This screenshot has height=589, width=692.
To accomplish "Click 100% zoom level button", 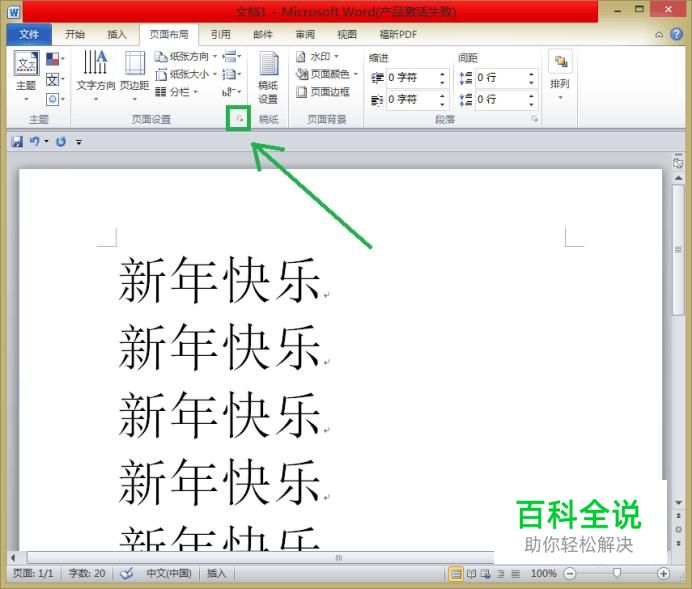I will (x=543, y=574).
